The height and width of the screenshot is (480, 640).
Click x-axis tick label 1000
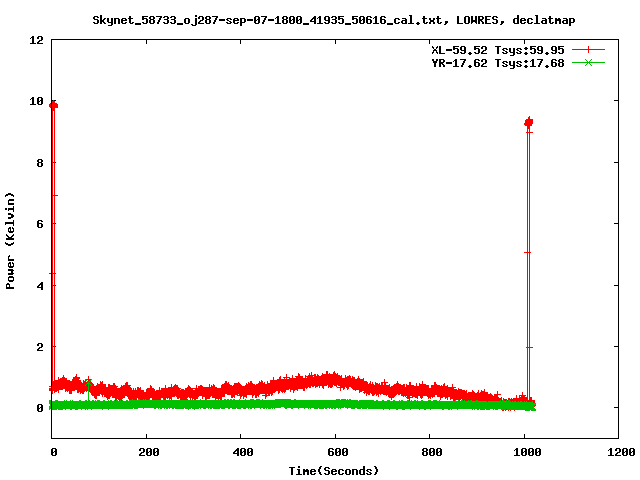pos(527,452)
